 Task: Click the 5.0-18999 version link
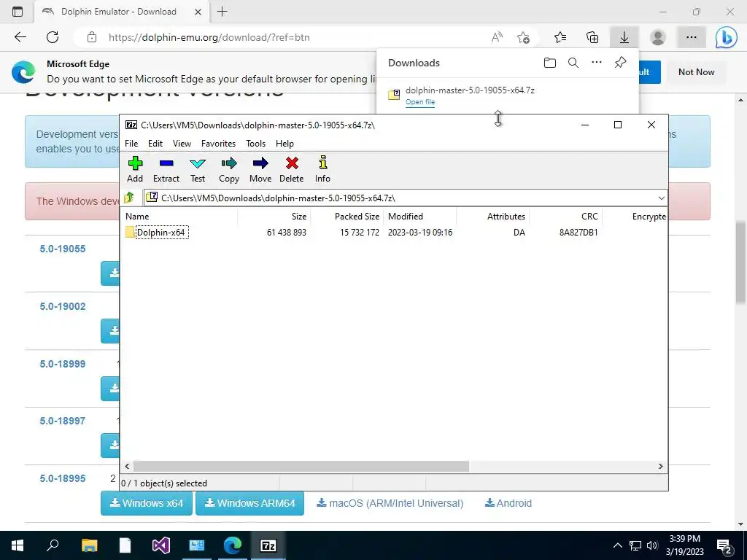[63, 364]
